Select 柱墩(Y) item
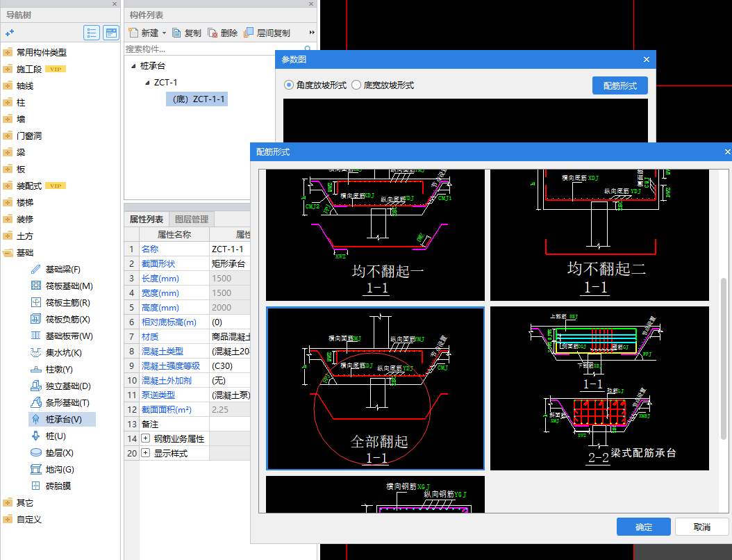 pos(59,370)
